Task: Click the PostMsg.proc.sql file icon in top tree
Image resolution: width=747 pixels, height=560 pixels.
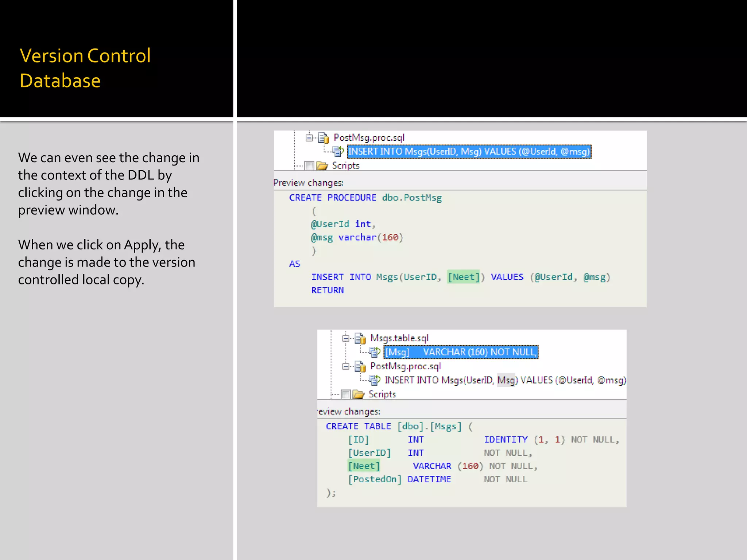Action: click(323, 138)
